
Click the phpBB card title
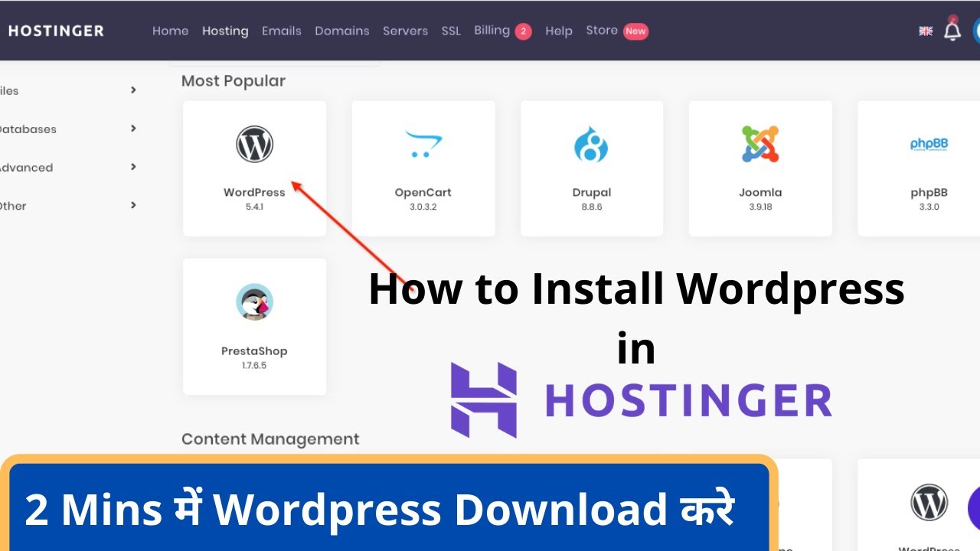929,192
